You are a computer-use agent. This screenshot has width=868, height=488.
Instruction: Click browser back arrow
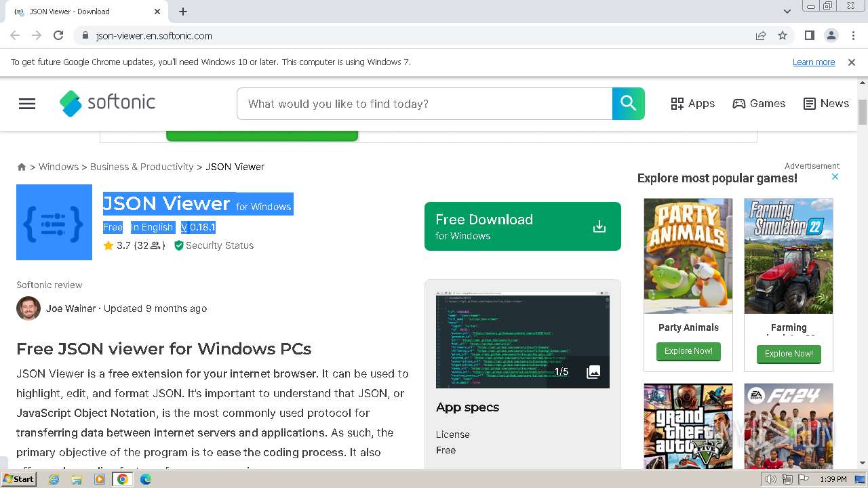pyautogui.click(x=15, y=35)
